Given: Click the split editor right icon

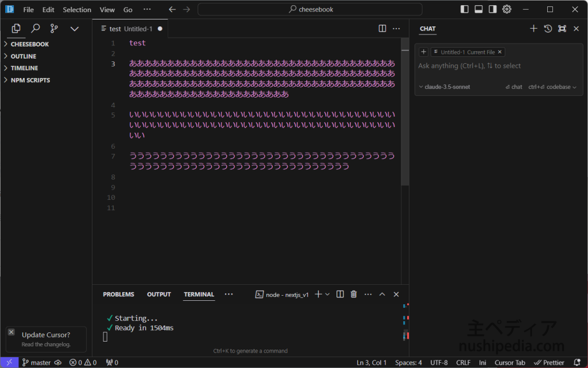Looking at the screenshot, I should pos(382,28).
